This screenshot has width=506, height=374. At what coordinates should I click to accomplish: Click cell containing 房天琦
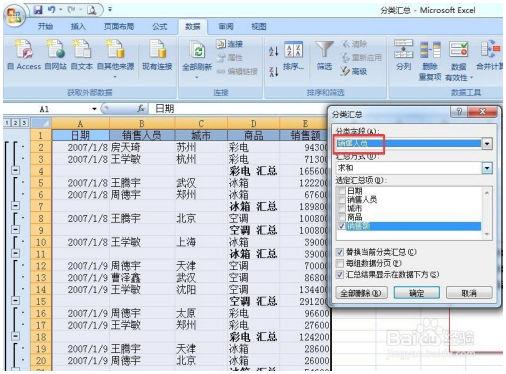coord(142,147)
